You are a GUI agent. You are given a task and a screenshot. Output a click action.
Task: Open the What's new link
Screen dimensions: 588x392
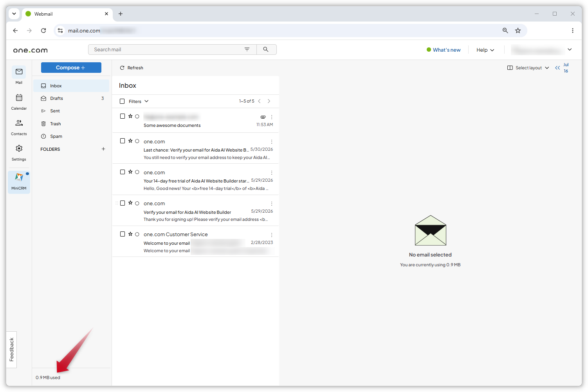[444, 50]
